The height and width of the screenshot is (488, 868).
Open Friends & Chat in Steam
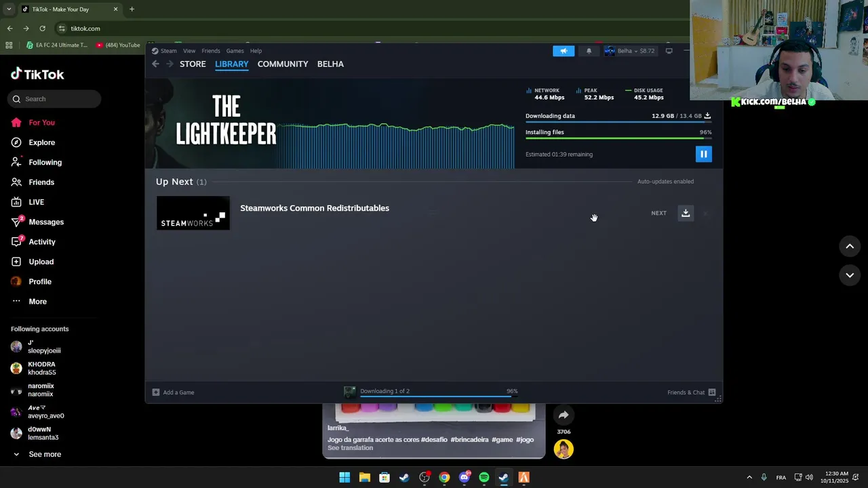point(692,392)
